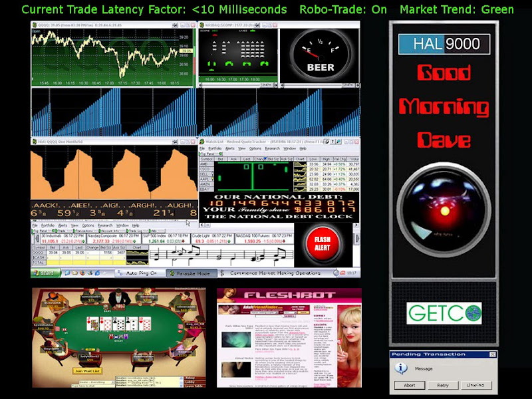The image size is (532, 399).
Task: Click Retry in the Pending Transaction dialog
Action: [443, 385]
